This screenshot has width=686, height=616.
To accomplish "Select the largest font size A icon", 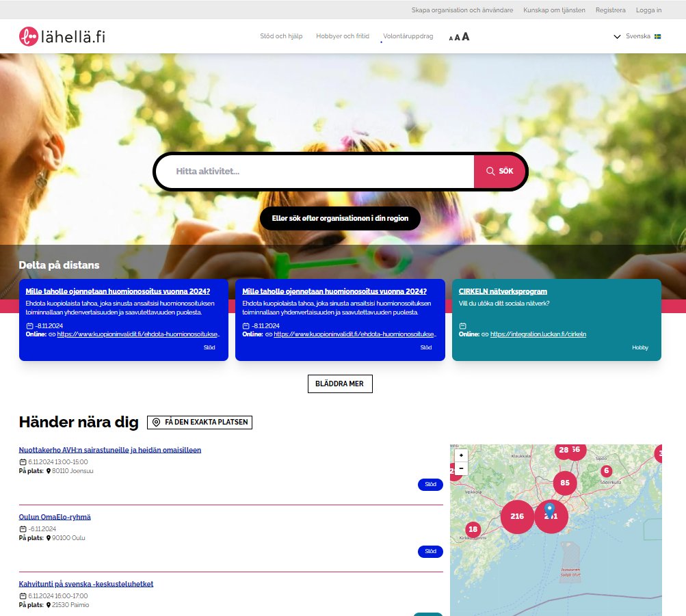I will 464,37.
